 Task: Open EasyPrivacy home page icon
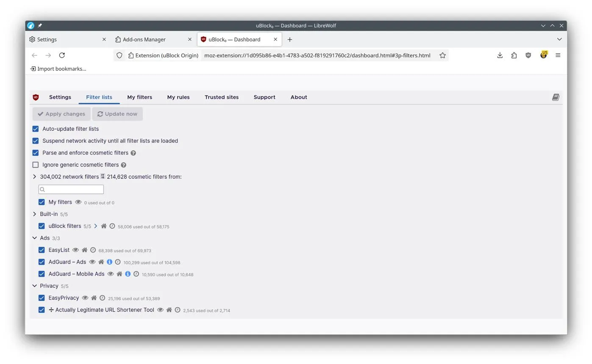94,298
